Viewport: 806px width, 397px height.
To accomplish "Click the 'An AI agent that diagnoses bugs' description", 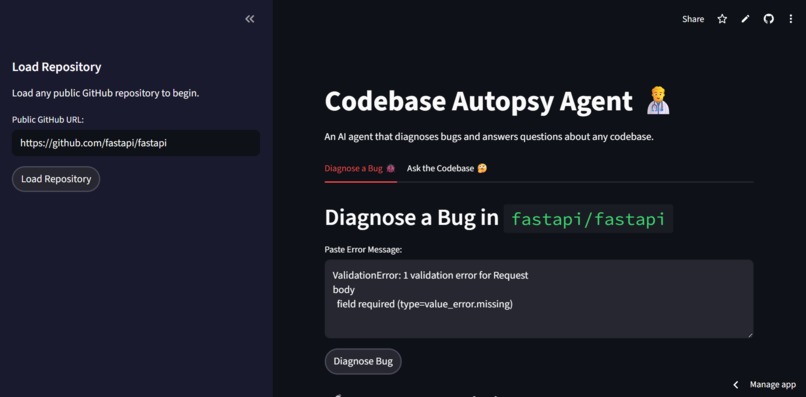I will coord(489,137).
